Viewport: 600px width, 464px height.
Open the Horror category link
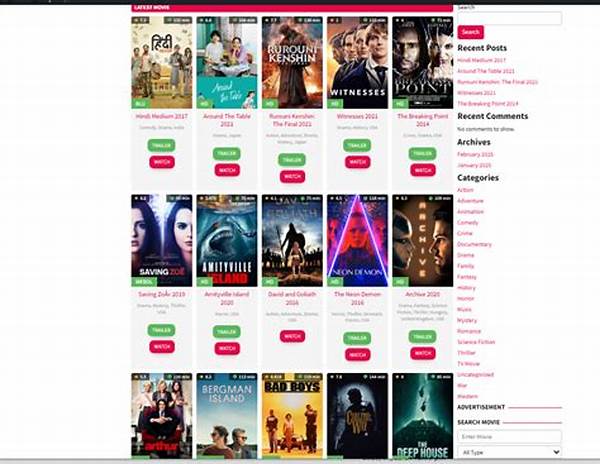pyautogui.click(x=466, y=298)
